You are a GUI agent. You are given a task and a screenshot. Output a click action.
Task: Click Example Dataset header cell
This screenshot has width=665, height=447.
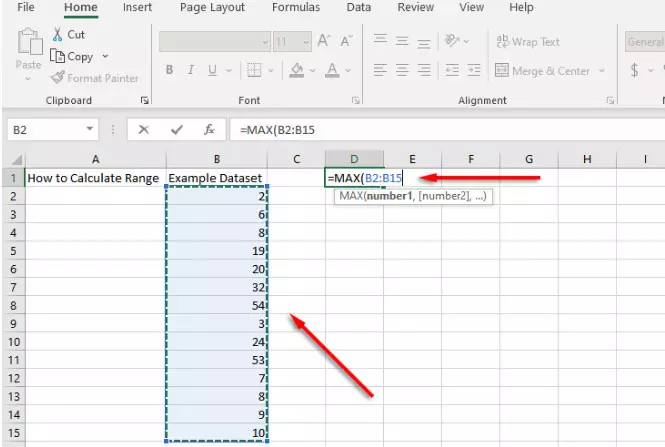(217, 178)
